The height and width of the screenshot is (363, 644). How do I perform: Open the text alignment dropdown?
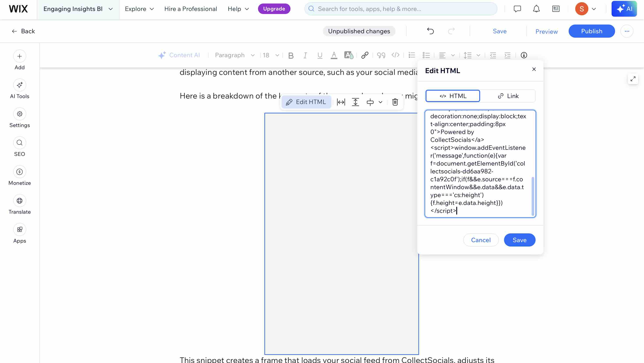[447, 55]
